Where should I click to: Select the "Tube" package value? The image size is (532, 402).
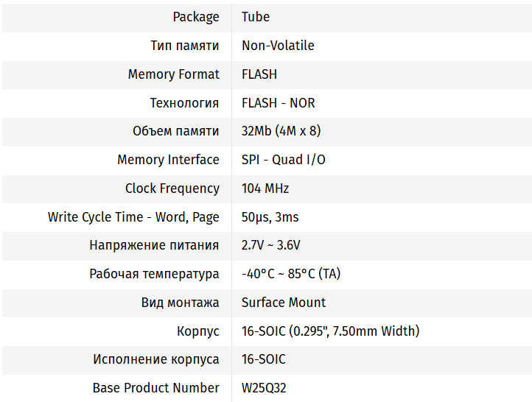(x=256, y=17)
